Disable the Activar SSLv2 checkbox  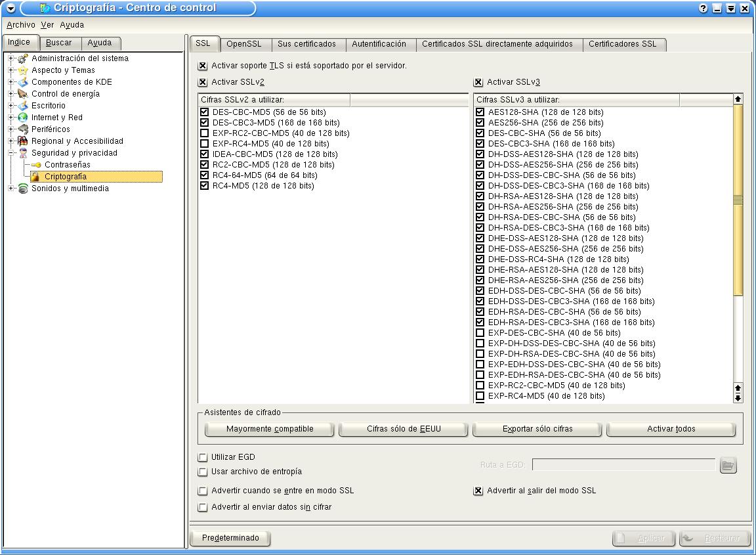[203, 83]
